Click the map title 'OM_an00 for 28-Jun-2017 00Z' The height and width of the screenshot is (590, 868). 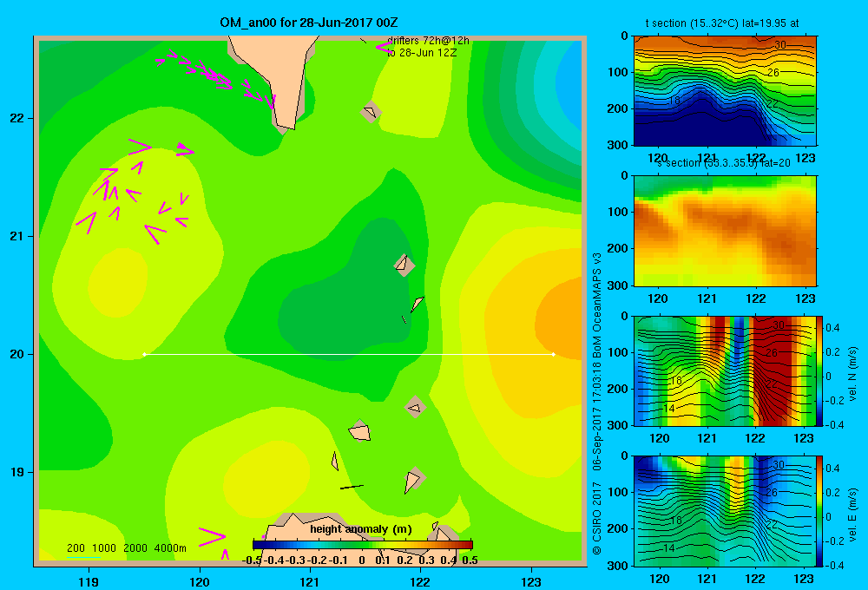(309, 23)
